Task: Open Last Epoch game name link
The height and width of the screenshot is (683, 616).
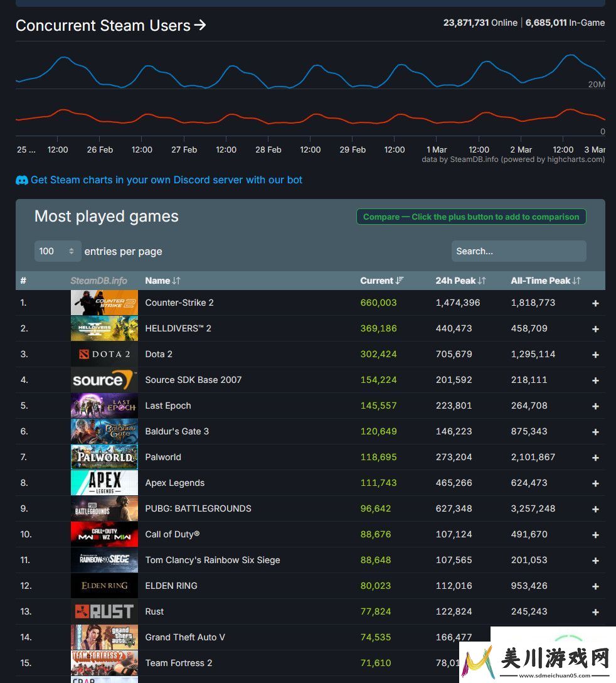Action: (x=168, y=406)
